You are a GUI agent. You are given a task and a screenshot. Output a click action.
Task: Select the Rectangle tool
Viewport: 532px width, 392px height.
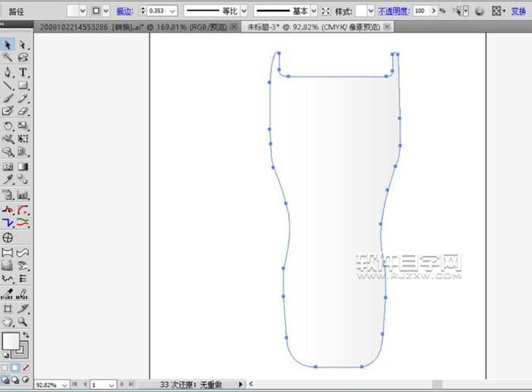23,86
